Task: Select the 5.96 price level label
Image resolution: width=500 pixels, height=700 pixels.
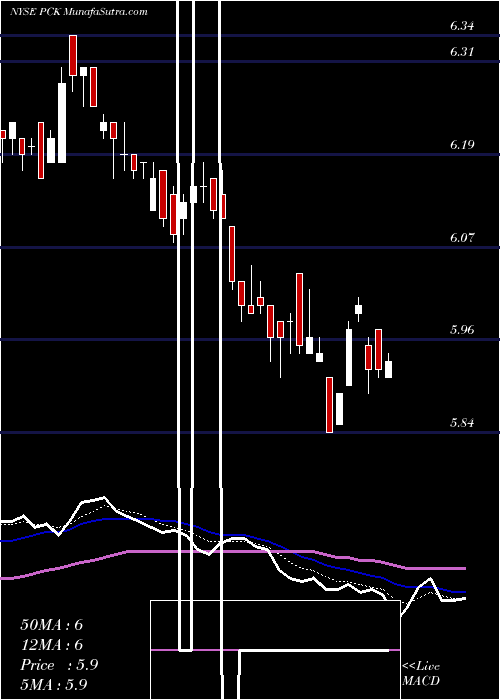Action: click(462, 330)
